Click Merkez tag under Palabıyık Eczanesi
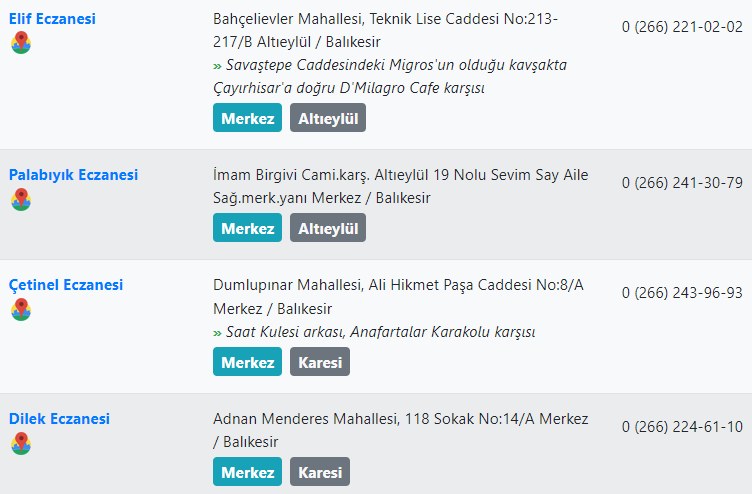 (247, 228)
